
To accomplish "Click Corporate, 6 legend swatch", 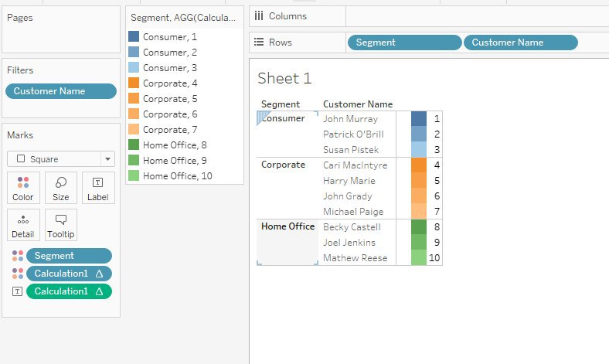I will click(x=134, y=114).
